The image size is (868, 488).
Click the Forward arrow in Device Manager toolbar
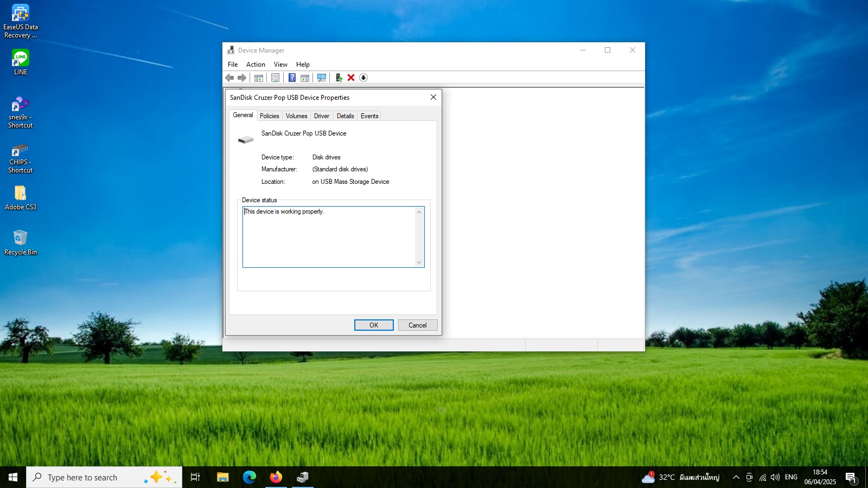tap(242, 78)
